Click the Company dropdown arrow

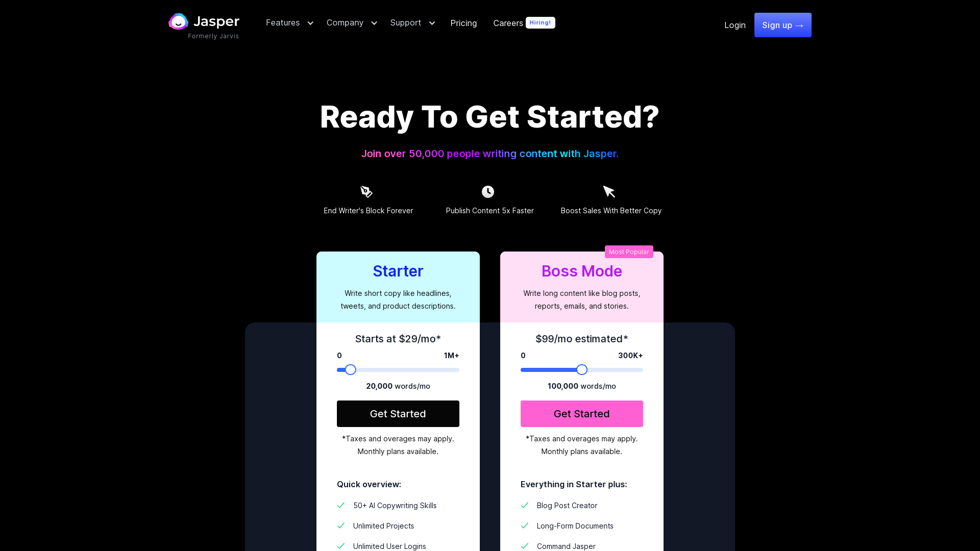point(375,23)
